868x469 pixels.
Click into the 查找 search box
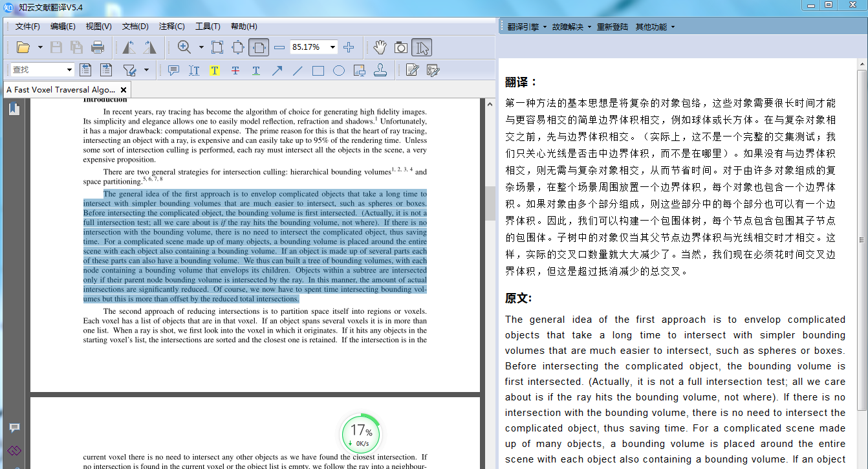click(38, 70)
